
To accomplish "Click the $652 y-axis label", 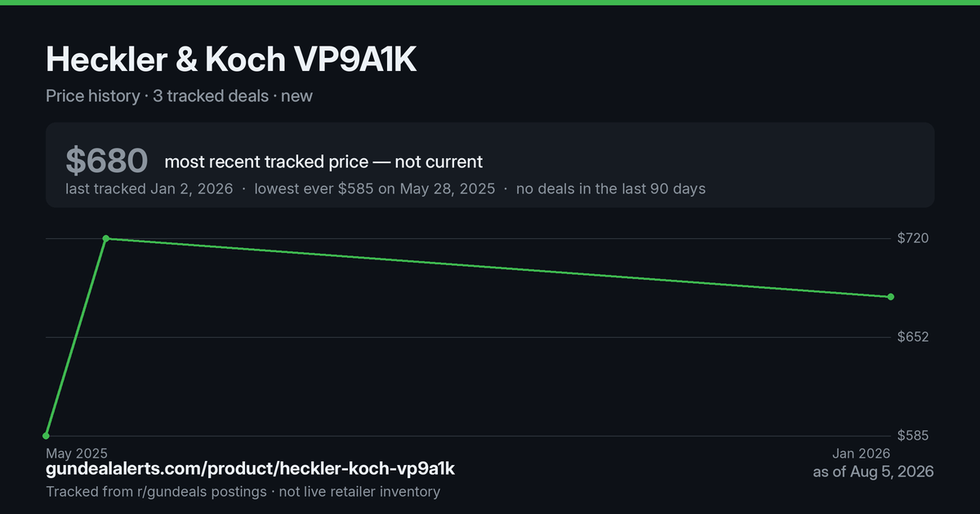I will 913,337.
